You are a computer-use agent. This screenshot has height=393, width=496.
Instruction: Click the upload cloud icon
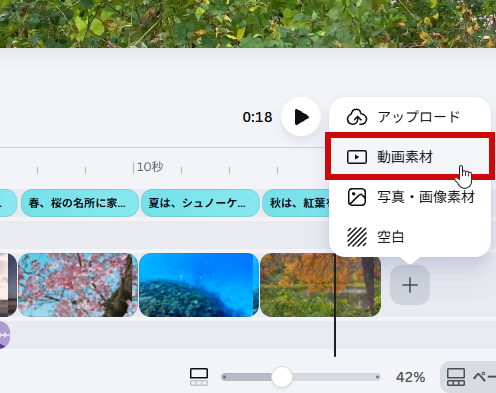(357, 117)
